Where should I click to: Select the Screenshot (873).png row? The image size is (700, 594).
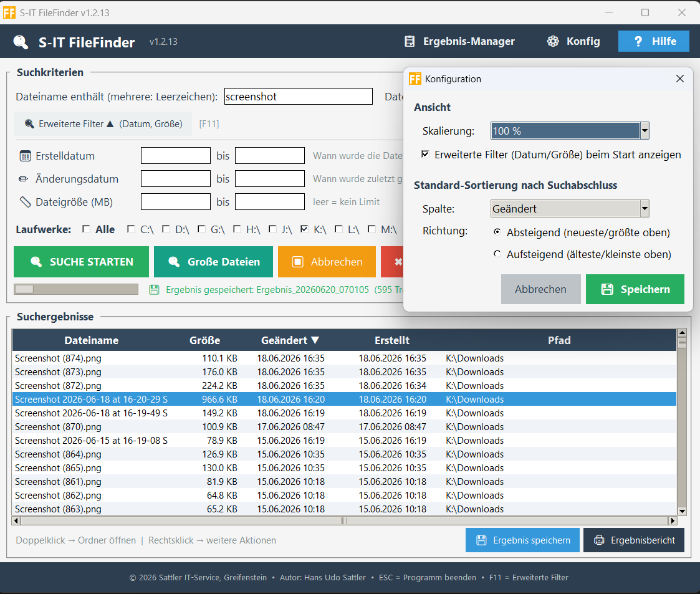pyautogui.click(x=344, y=371)
